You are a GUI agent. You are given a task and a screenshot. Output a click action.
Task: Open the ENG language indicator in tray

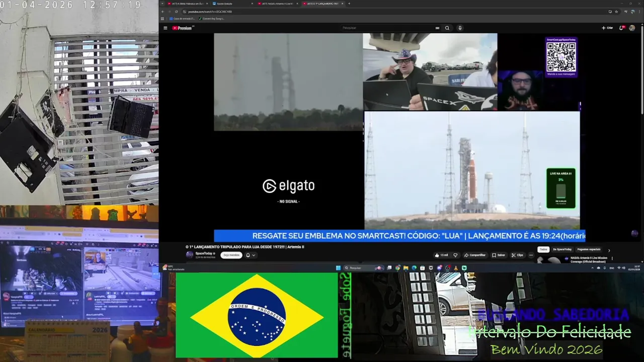point(612,268)
